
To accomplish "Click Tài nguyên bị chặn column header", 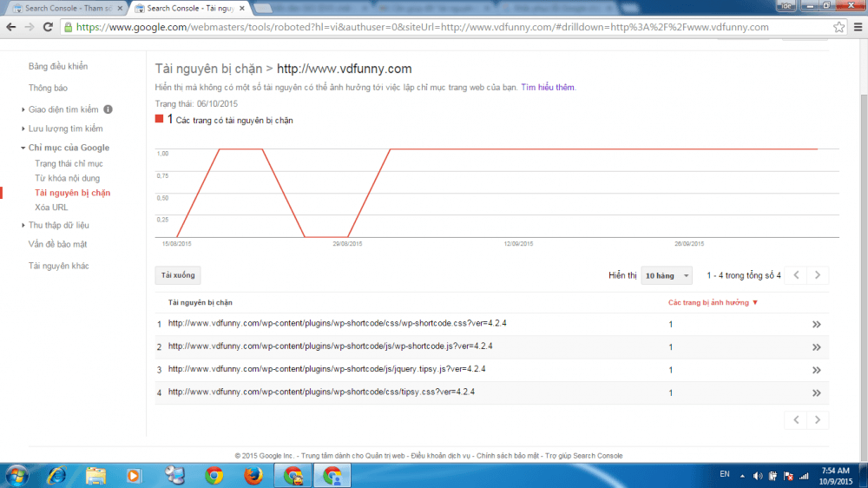I will [201, 302].
